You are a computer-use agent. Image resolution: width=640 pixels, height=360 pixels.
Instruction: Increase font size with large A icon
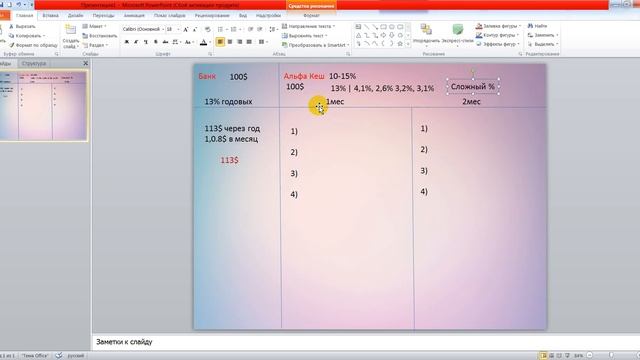click(x=186, y=29)
